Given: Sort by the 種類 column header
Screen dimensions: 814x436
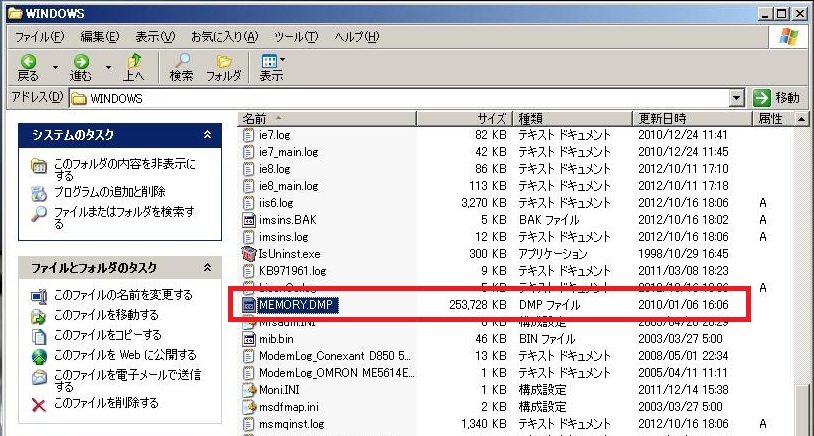Looking at the screenshot, I should click(x=573, y=119).
